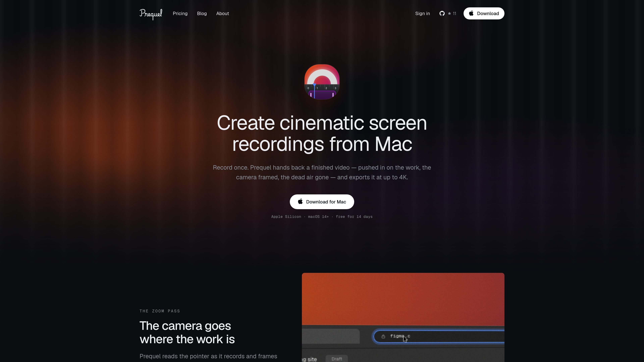The image size is (644, 362).
Task: Open the Pricing page
Action: coord(180,13)
